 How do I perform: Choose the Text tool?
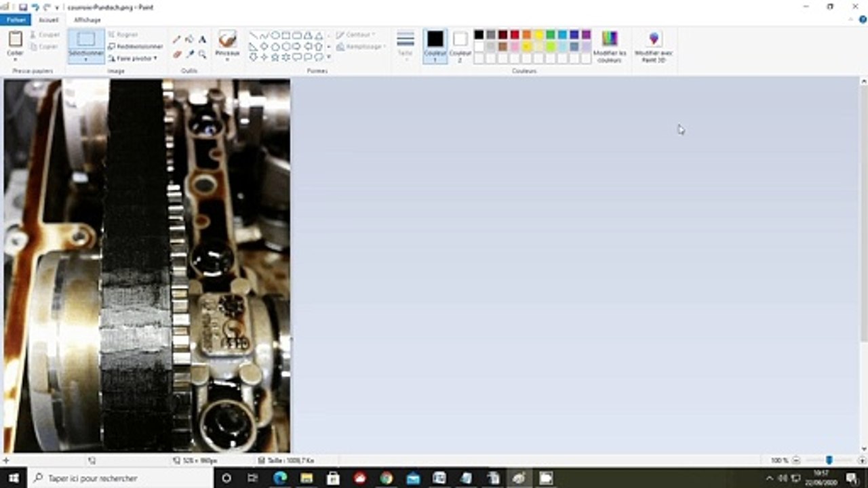tap(202, 40)
